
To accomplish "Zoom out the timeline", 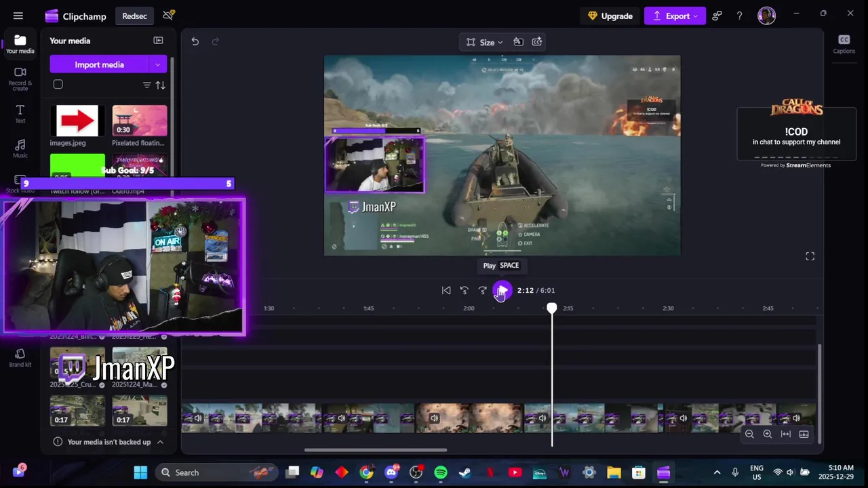I will (x=749, y=434).
